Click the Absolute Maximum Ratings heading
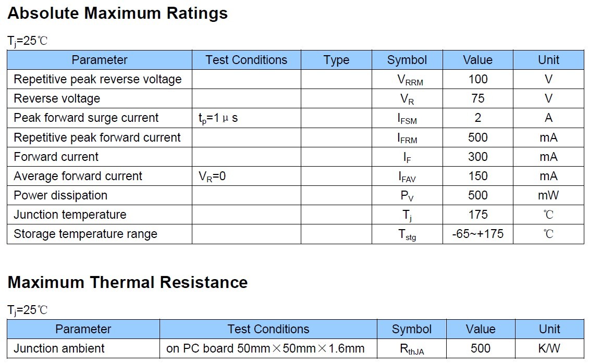The image size is (589, 364). tap(118, 14)
